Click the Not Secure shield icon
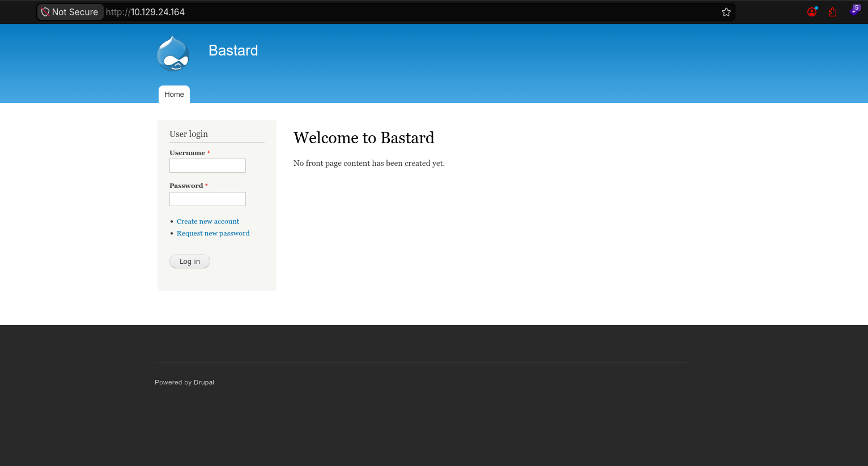 coord(45,12)
